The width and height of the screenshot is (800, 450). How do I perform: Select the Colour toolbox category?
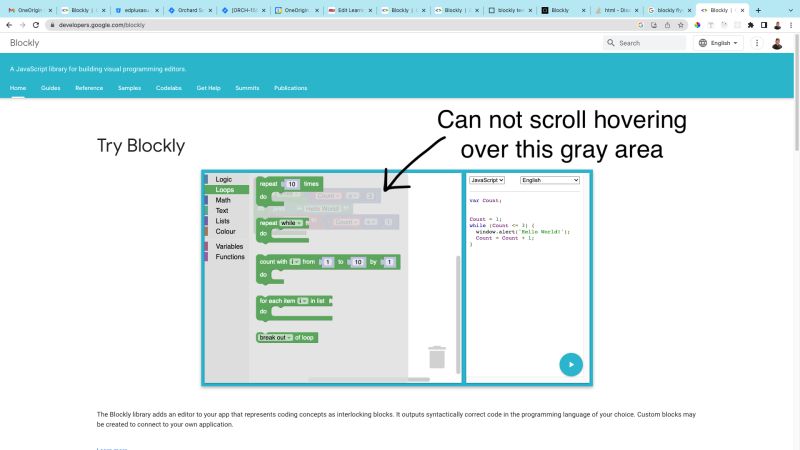[x=227, y=231]
